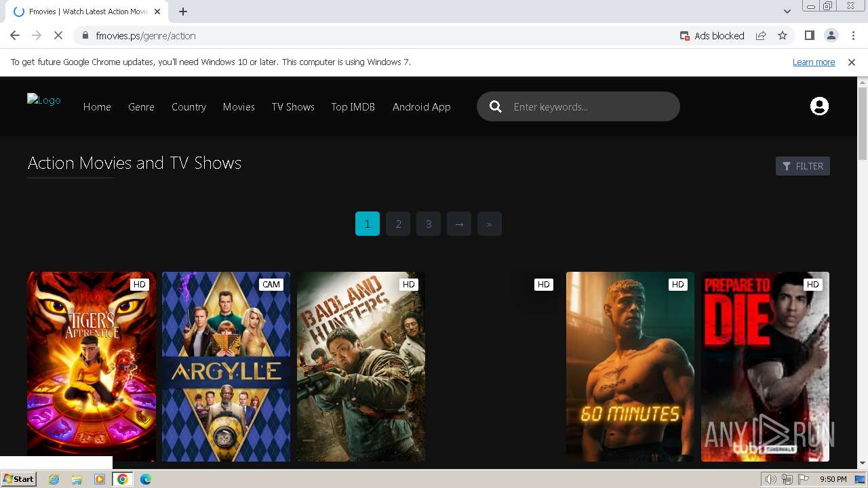Stop page loading with X button
This screenshot has width=868, height=488.
click(x=58, y=36)
